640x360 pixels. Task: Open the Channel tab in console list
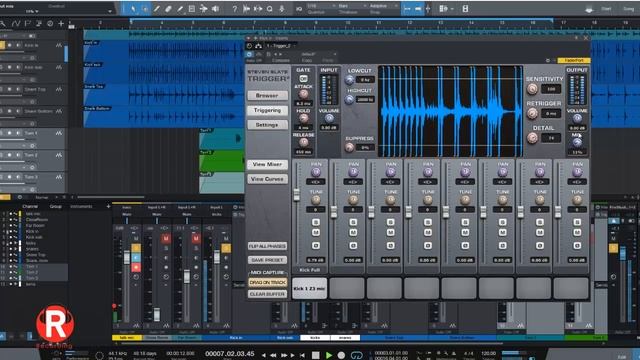point(30,207)
